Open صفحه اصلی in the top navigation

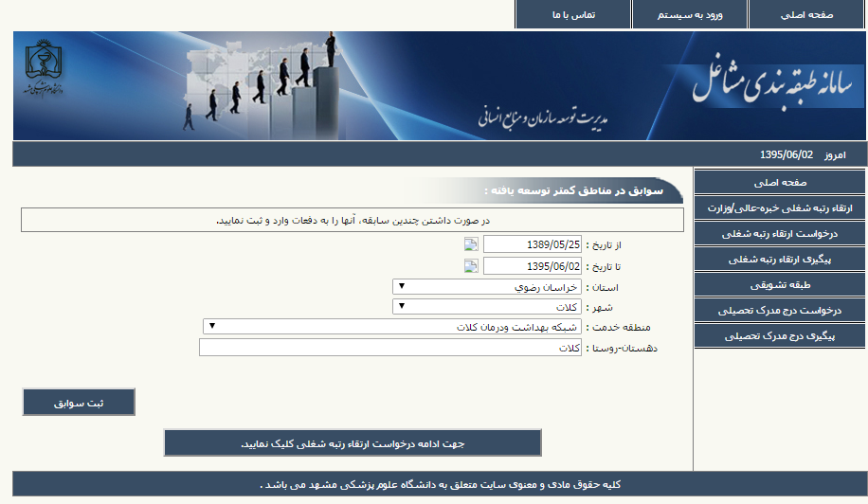pos(807,15)
